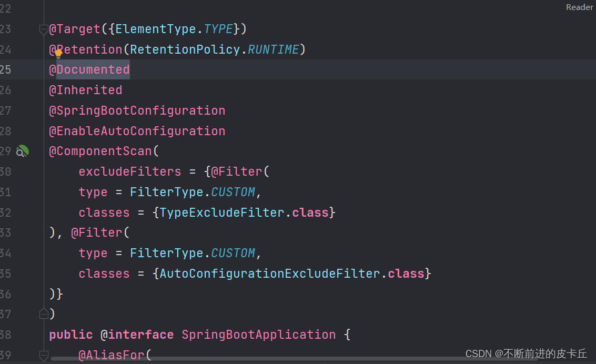
Task: Toggle the fold marker beside @AliasFor
Action: pos(43,355)
